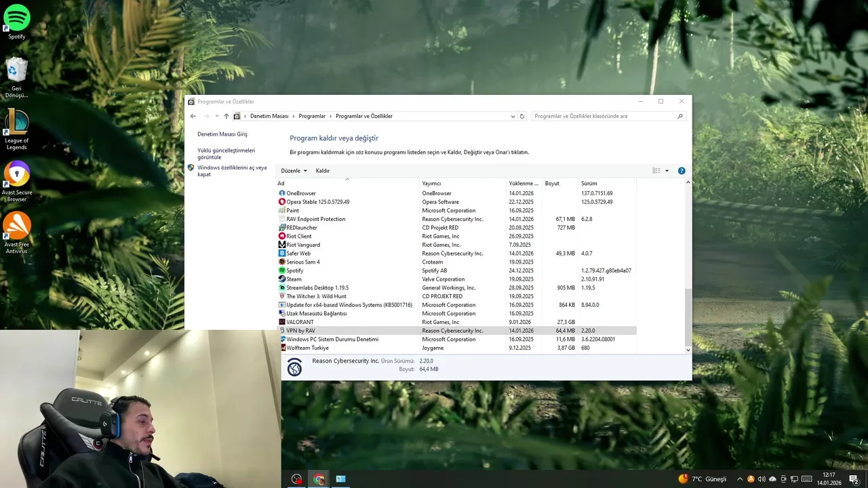Go to Programlar breadcrumb segment
The height and width of the screenshot is (488, 868).
point(312,116)
